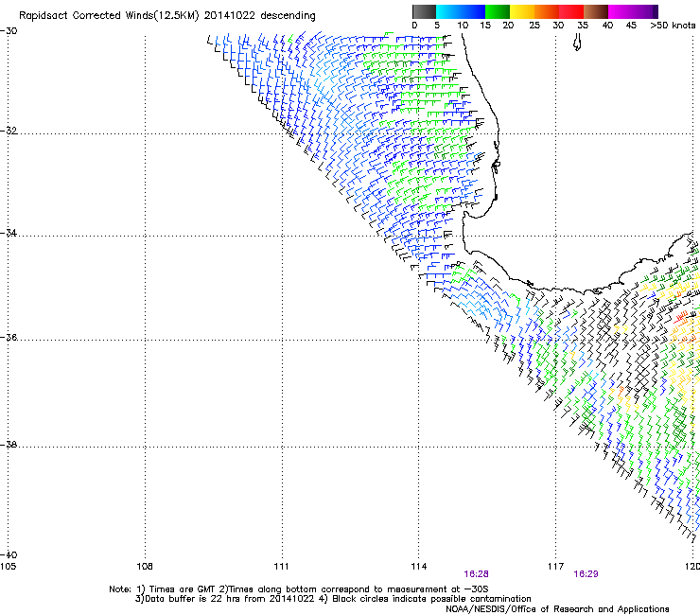Click the date '20141022' in the title
The height and width of the screenshot is (615, 700).
coord(230,16)
